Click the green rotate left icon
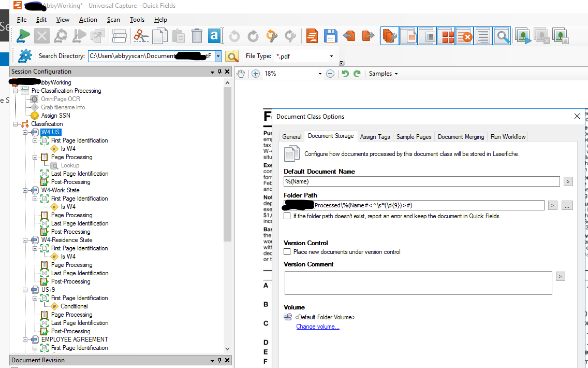This screenshot has width=588, height=368. click(x=345, y=74)
